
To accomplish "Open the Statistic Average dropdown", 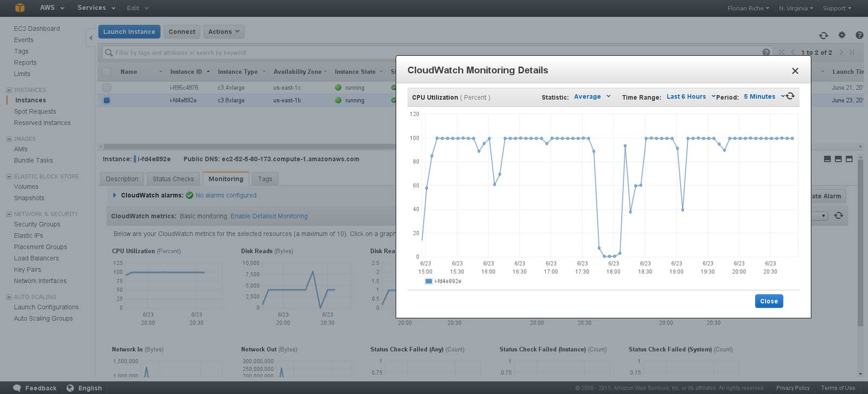I will [592, 96].
